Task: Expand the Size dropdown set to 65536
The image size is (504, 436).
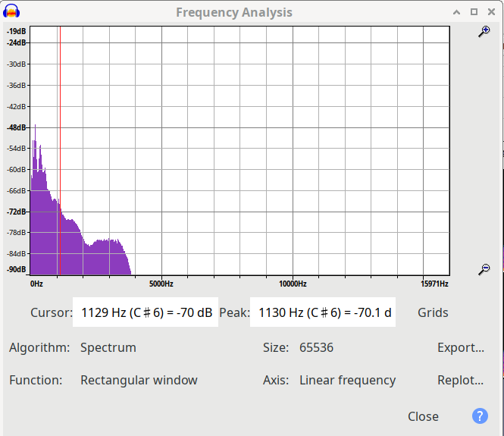Action: [316, 348]
